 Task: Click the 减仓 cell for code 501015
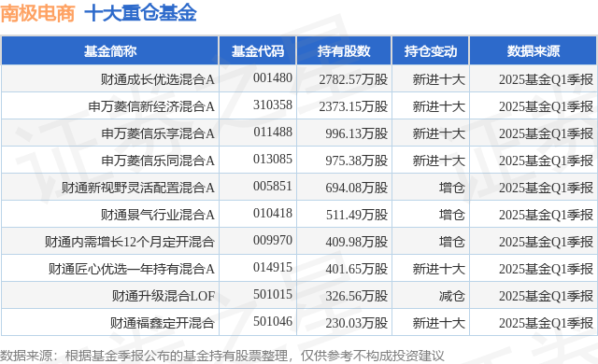[x=451, y=296]
